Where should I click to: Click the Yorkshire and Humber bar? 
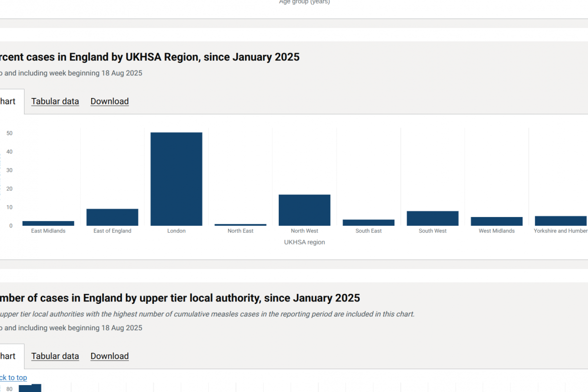[561, 221]
